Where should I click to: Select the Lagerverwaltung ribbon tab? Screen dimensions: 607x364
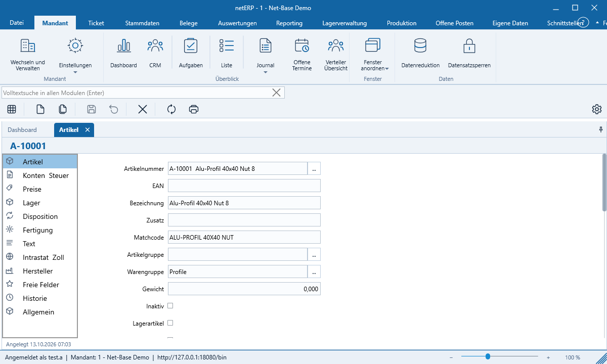click(344, 23)
